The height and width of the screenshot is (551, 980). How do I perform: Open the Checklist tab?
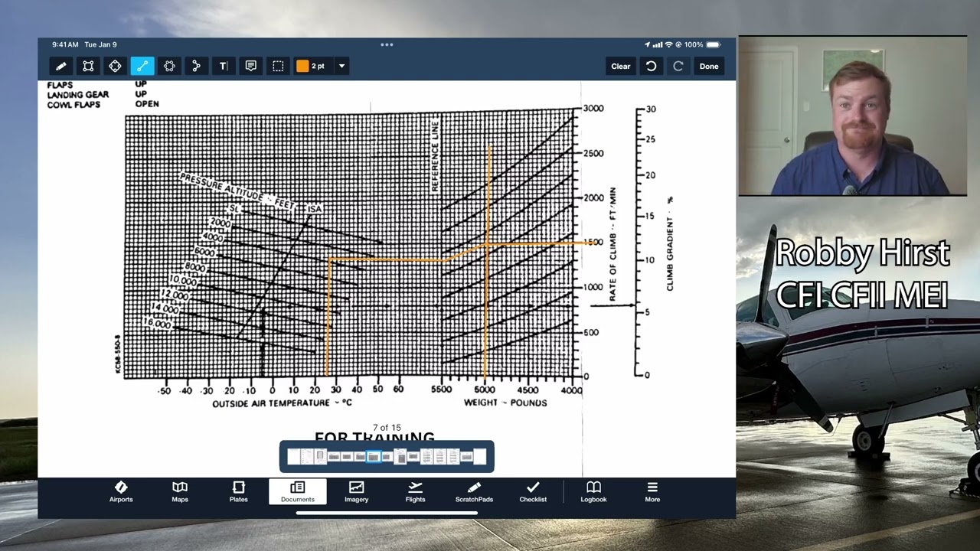click(x=533, y=491)
